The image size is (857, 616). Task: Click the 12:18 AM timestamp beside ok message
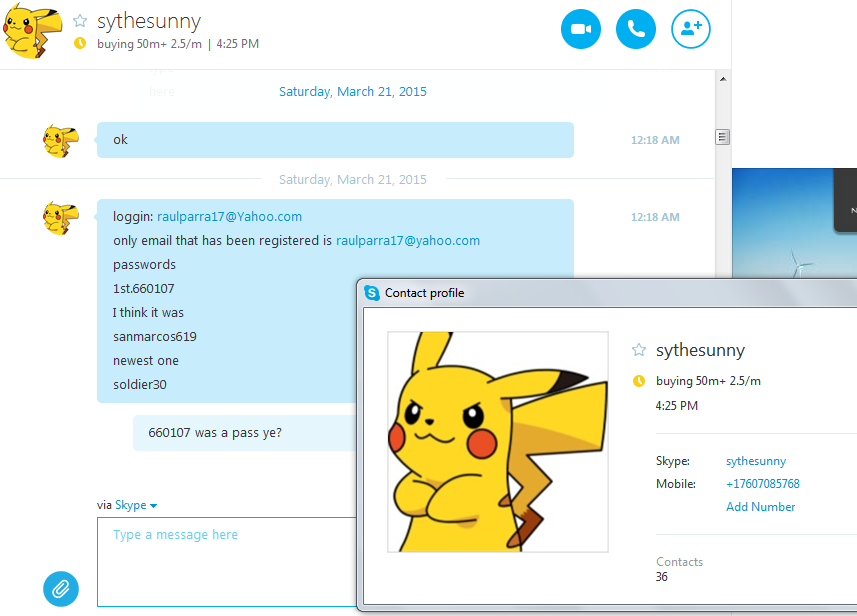click(x=655, y=140)
